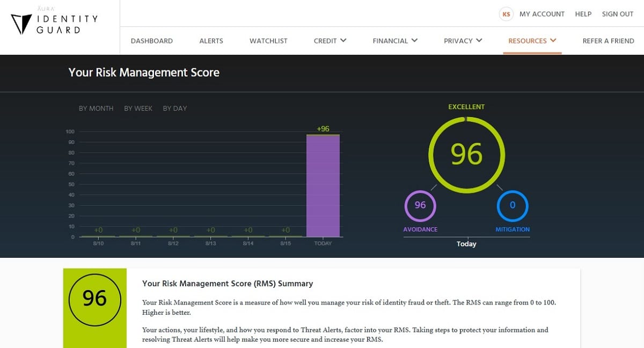Viewport: 644px width, 348px height.
Task: Click the 8/11 date label on chart
Action: tap(136, 243)
